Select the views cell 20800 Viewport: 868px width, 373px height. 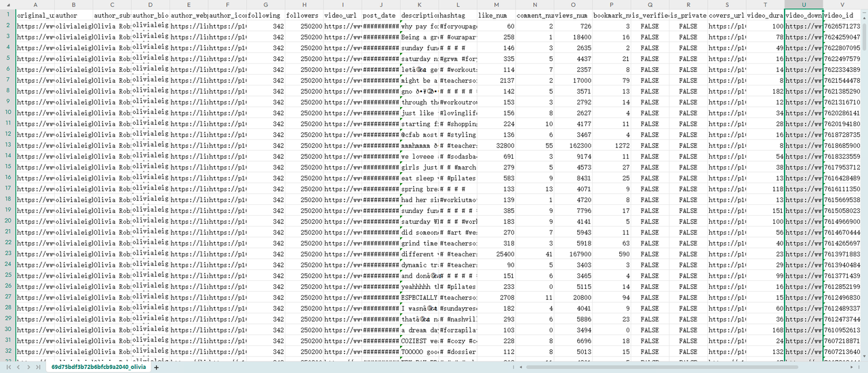(573, 297)
